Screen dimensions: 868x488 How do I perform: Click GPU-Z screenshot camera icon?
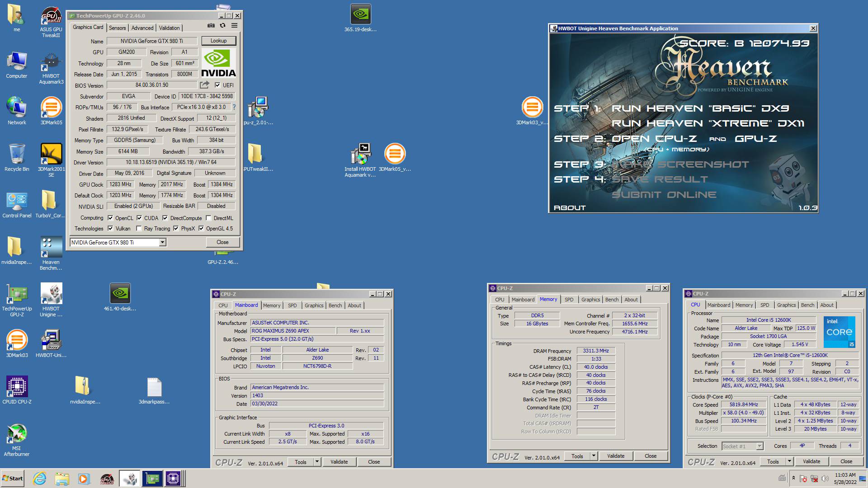pyautogui.click(x=211, y=26)
